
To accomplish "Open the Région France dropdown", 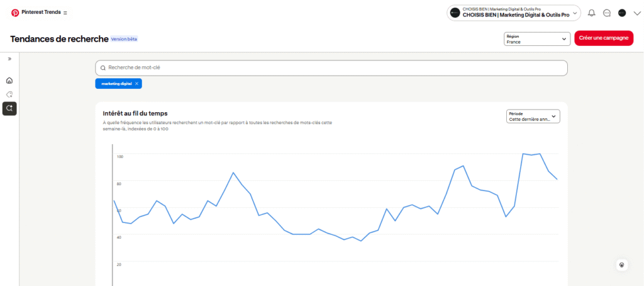I will (536, 39).
